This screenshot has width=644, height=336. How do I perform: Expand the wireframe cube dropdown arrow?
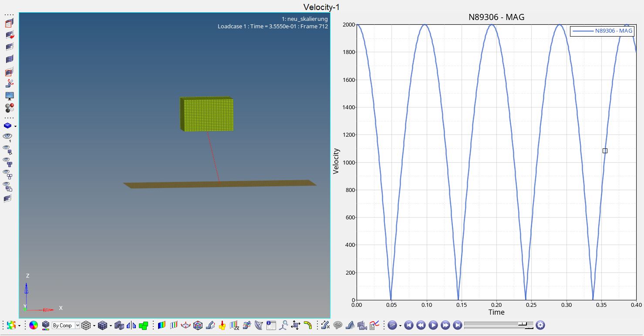click(94, 326)
